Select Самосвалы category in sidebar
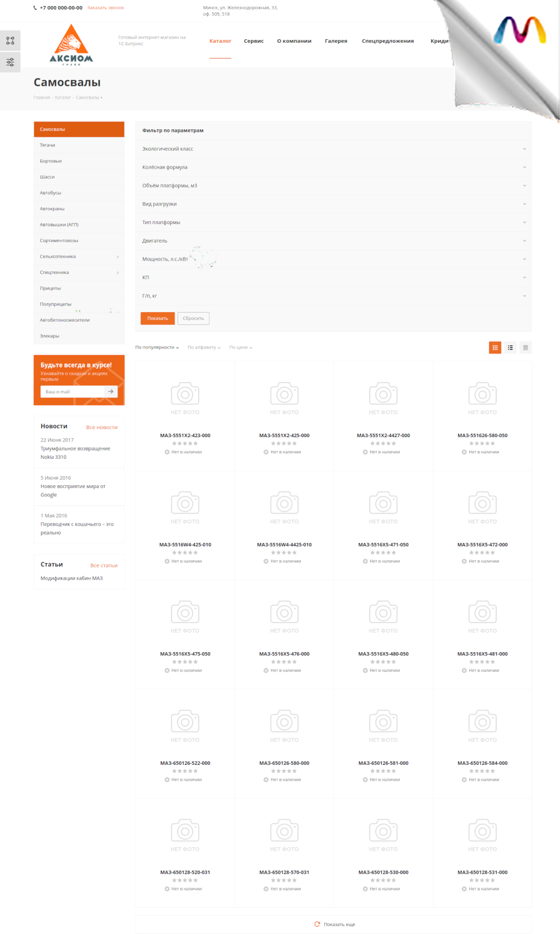Viewport: 560px width, 934px height. [79, 129]
